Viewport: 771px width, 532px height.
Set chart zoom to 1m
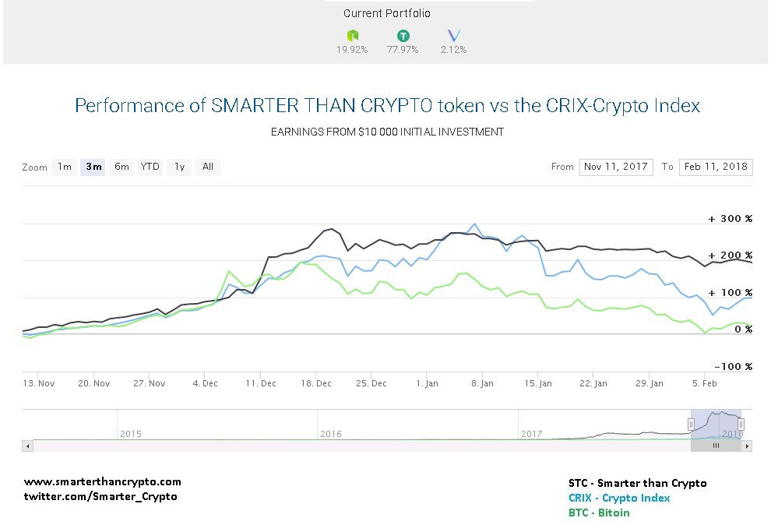(x=65, y=167)
